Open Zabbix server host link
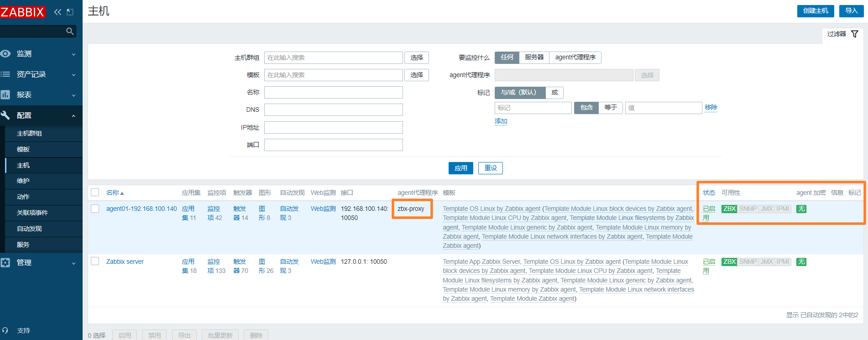Image resolution: width=868 pixels, height=340 pixels. tap(125, 262)
